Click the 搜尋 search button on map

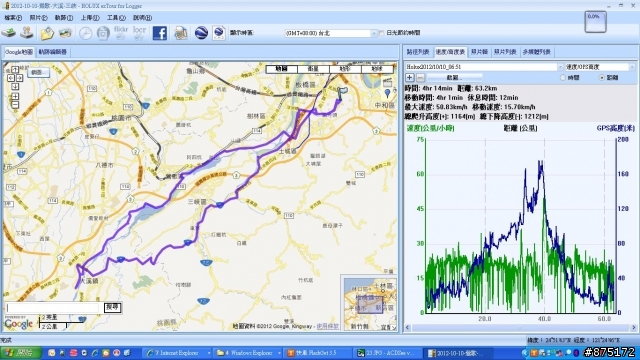point(113,307)
